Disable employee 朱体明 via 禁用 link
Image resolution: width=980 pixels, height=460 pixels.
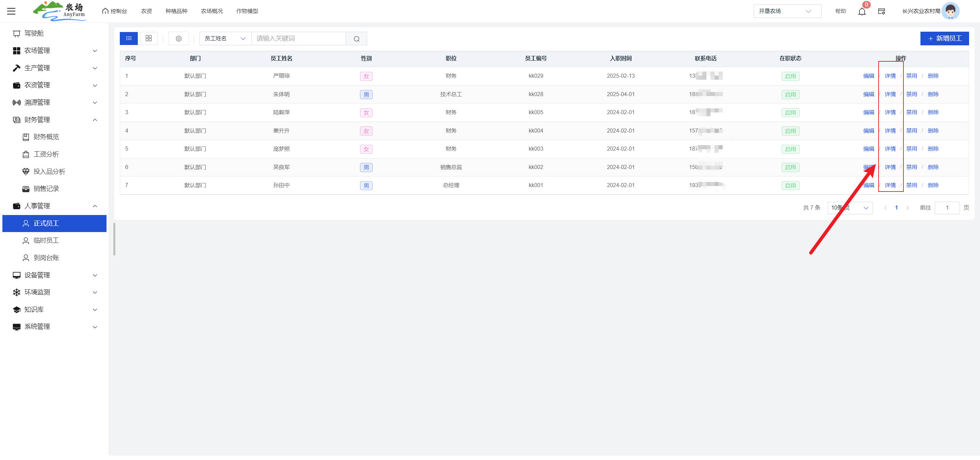click(x=911, y=94)
